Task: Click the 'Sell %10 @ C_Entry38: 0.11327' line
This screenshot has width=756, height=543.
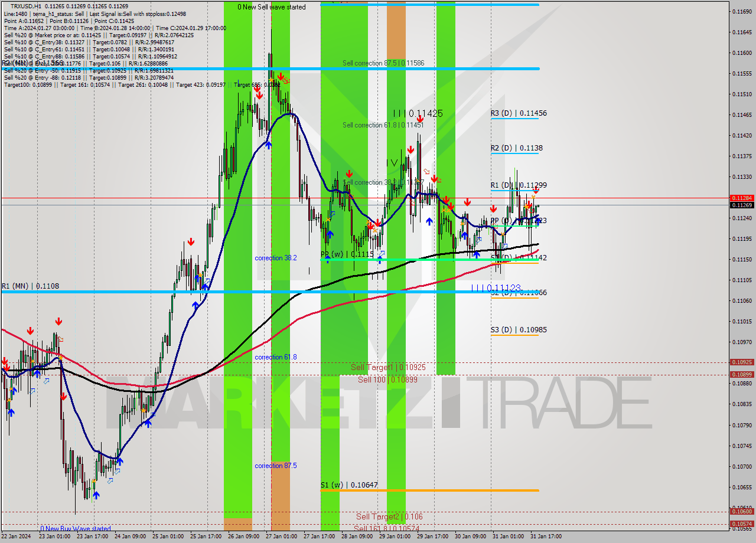Action: tap(89, 42)
